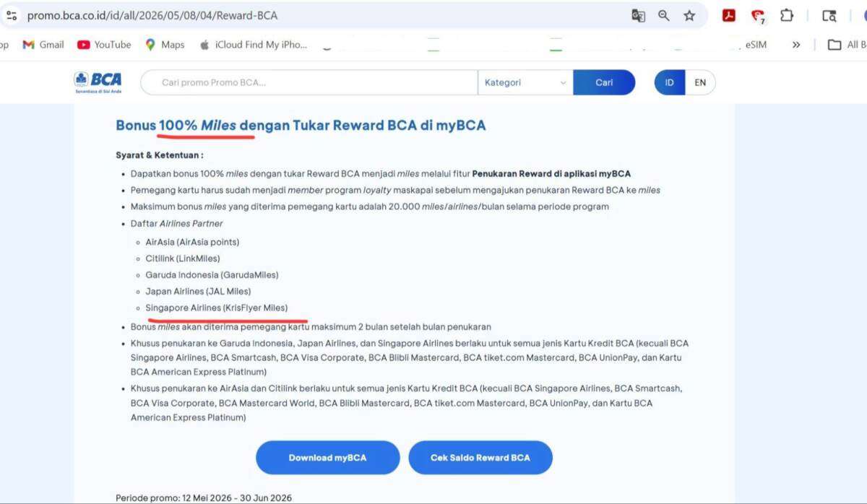
Task: Click the address bar URL text
Action: click(x=152, y=15)
